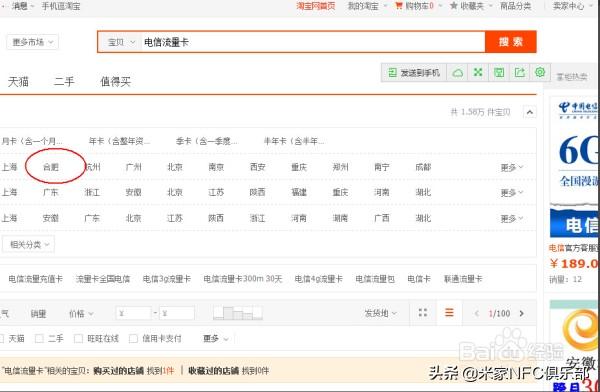Tick the 二手 filter checkbox
The image size is (600, 392).
click(39, 338)
